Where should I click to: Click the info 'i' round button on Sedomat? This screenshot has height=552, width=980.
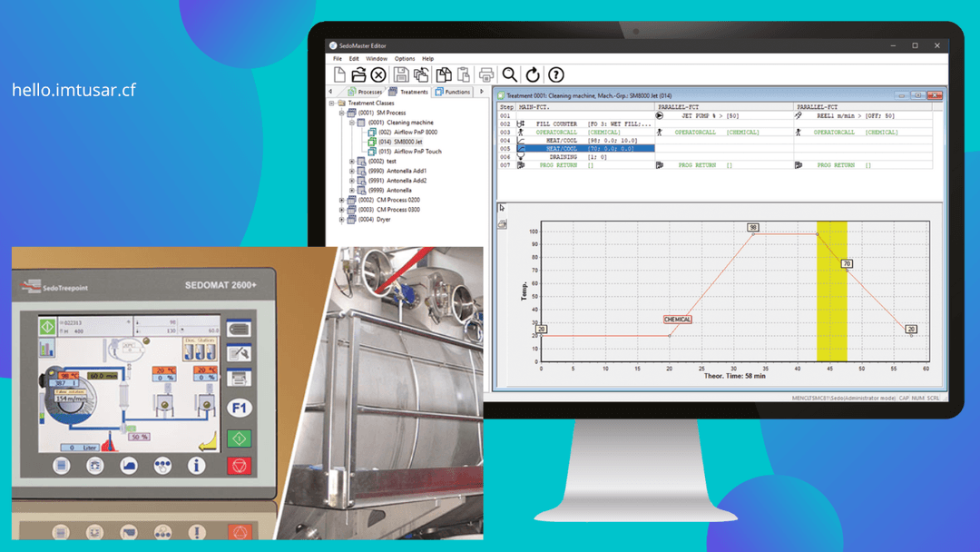coord(196,465)
